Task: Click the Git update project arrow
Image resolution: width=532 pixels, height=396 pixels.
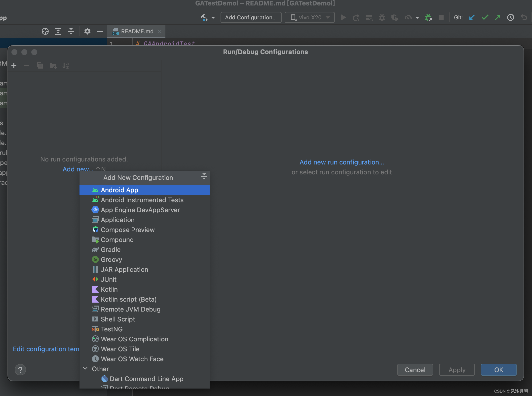Action: tap(472, 18)
